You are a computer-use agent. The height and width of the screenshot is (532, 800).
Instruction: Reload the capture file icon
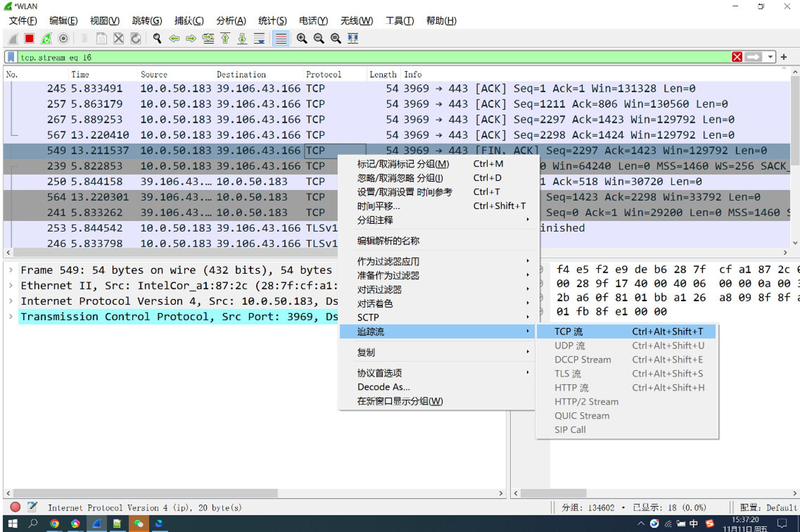[x=136, y=38]
